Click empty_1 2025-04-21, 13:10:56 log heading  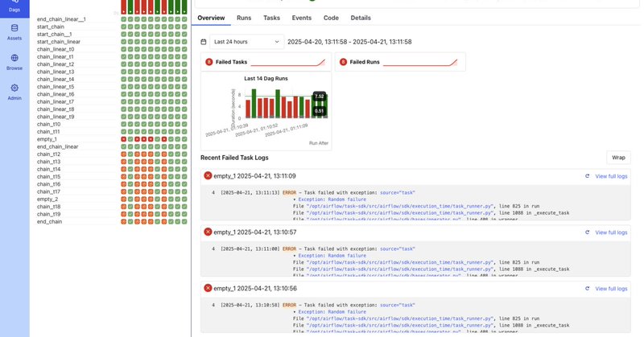point(255,288)
